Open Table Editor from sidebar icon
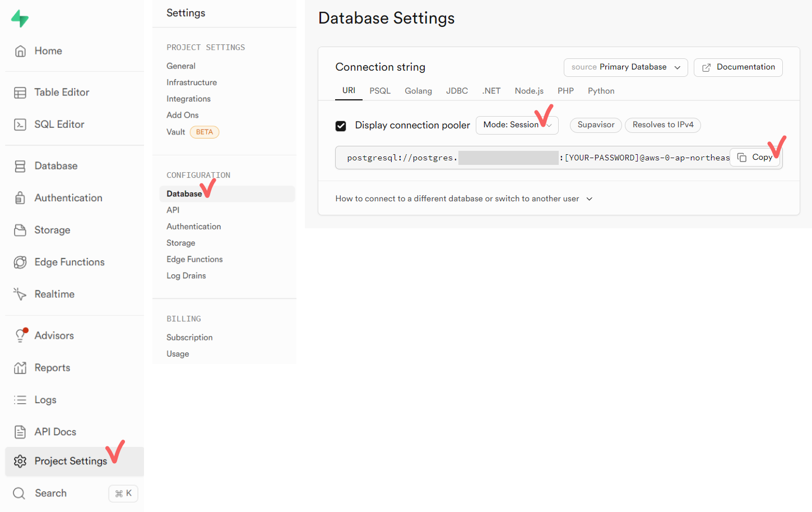This screenshot has height=512, width=812. click(20, 93)
